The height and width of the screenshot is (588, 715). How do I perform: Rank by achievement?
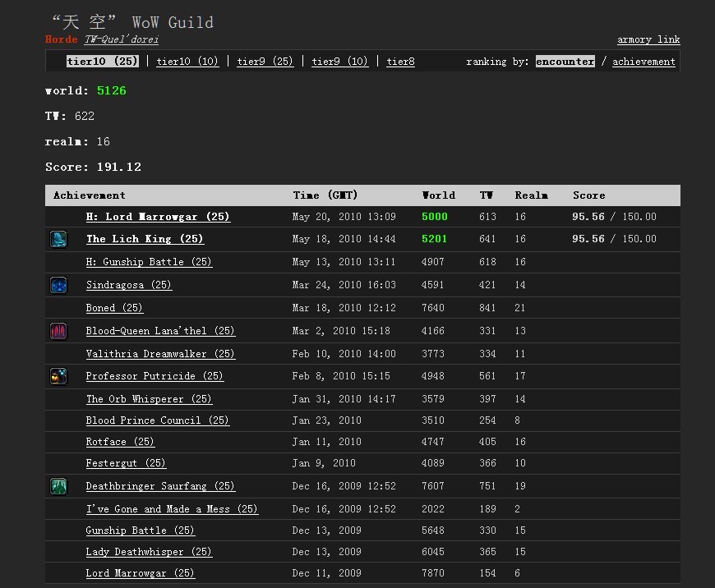[x=643, y=61]
